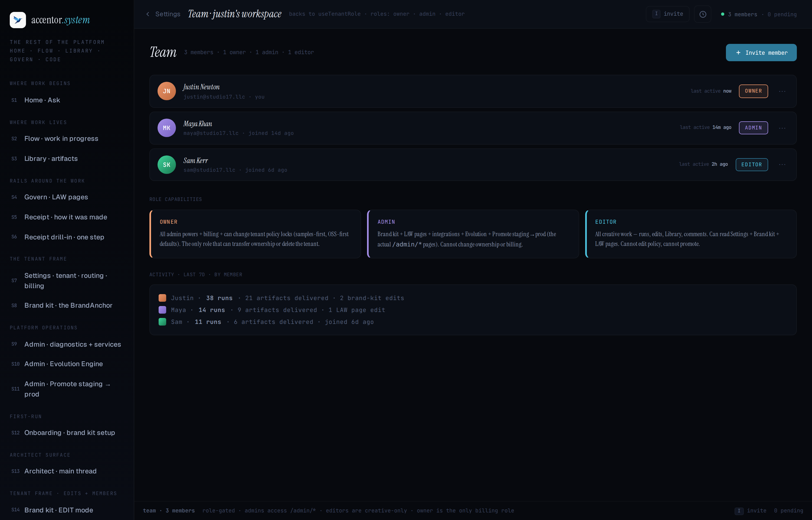Screen dimensions: 812x520
Task: Click Sam Kerr's EDITOR role badge
Action: [752, 164]
